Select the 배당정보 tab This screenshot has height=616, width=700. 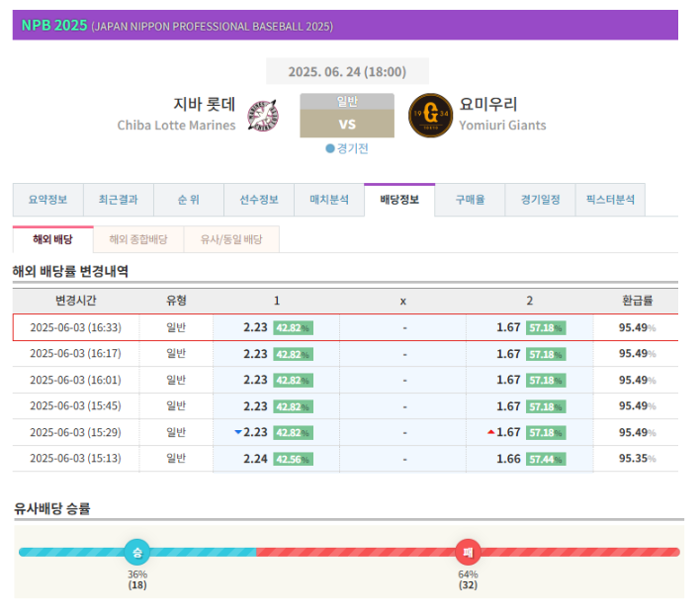399,200
